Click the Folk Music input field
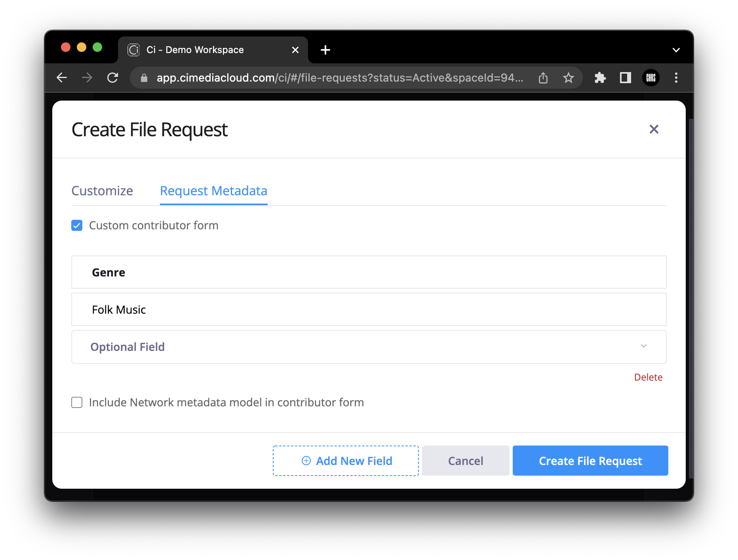Screen dimensions: 738x560 click(x=369, y=309)
